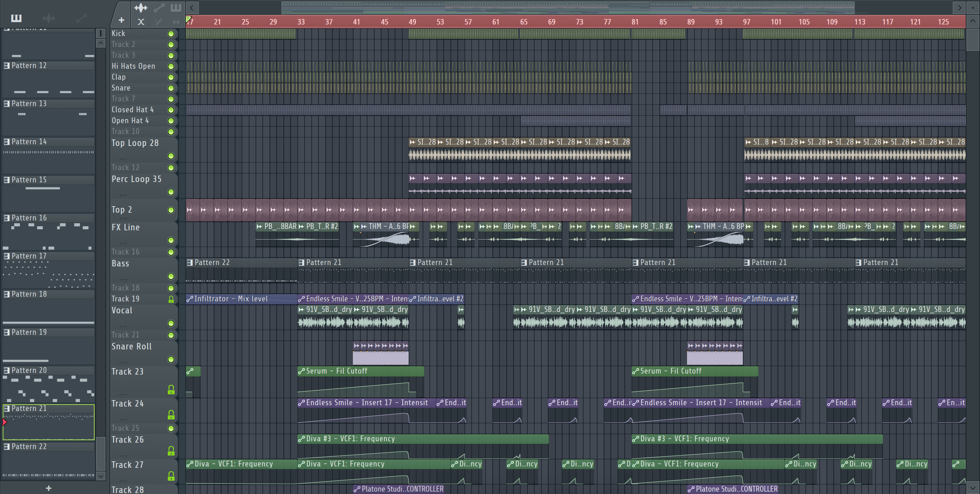Click the small automation clip icon on Track 23
This screenshot has width=980, height=494.
[x=190, y=371]
